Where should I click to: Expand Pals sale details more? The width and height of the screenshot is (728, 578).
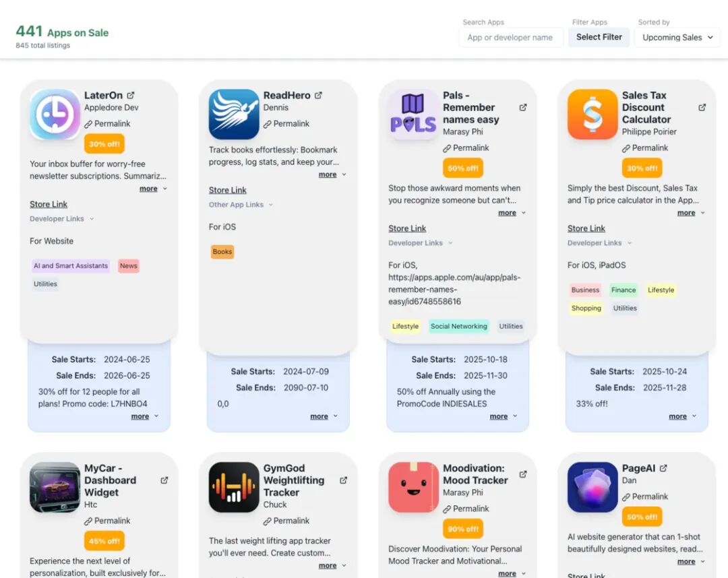504,416
